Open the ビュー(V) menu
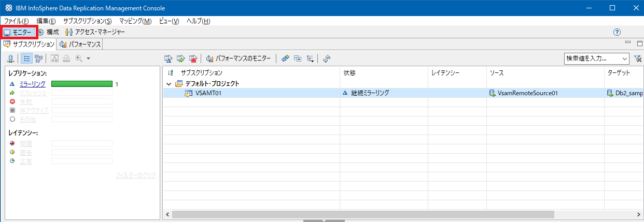Viewport: 644px width, 222px height. pyautogui.click(x=169, y=21)
